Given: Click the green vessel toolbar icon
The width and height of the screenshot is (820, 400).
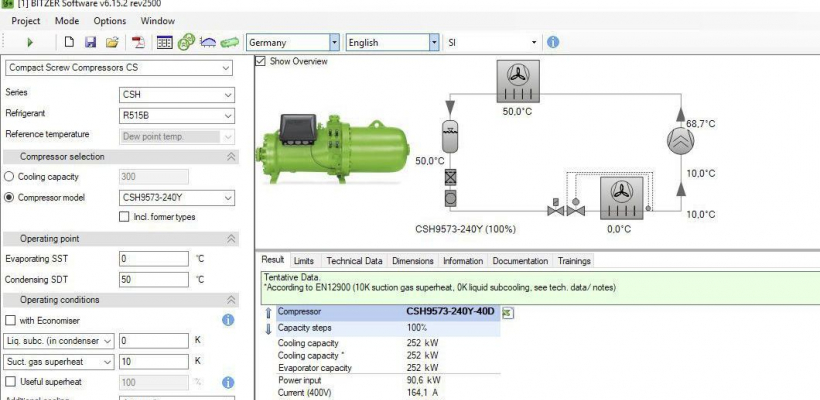Looking at the screenshot, I should (230, 42).
